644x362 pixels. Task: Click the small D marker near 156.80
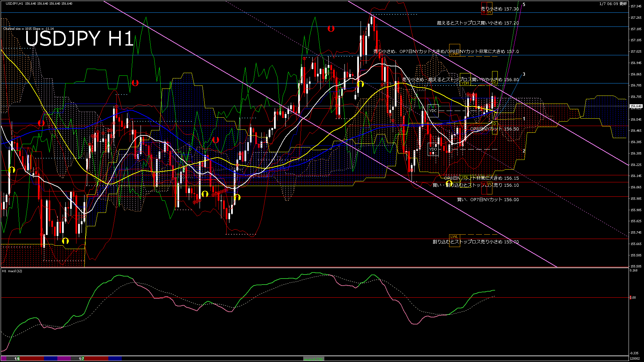click(495, 81)
